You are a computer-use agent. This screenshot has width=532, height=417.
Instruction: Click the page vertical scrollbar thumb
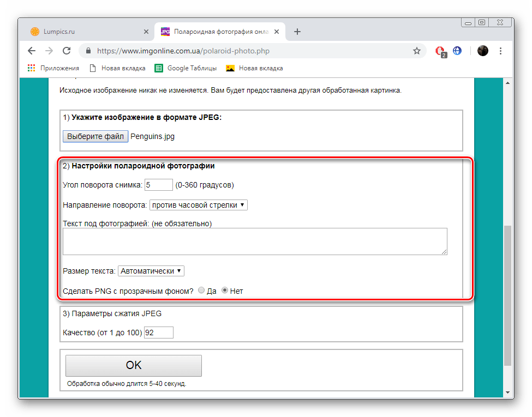click(x=507, y=294)
